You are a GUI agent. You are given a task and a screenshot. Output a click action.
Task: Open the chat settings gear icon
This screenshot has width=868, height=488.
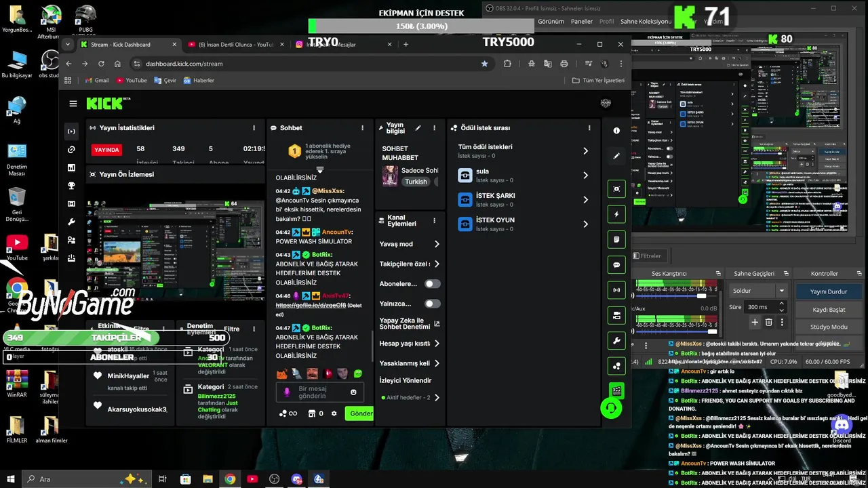[334, 413]
